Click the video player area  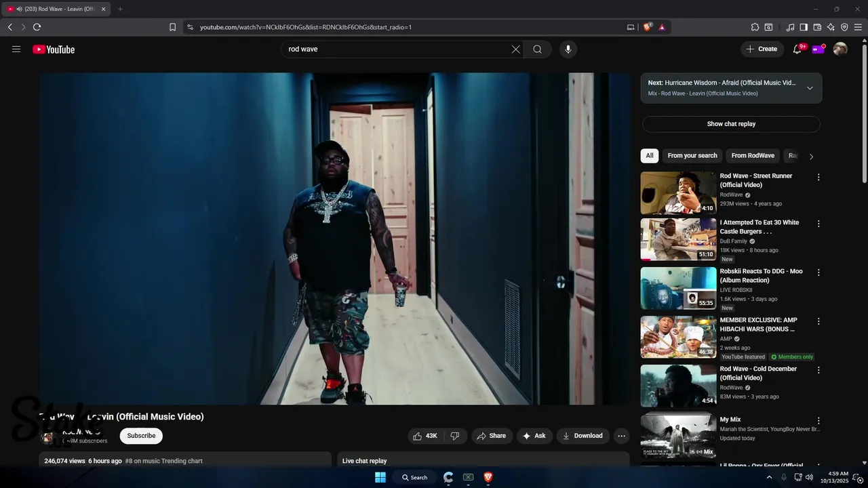click(334, 239)
